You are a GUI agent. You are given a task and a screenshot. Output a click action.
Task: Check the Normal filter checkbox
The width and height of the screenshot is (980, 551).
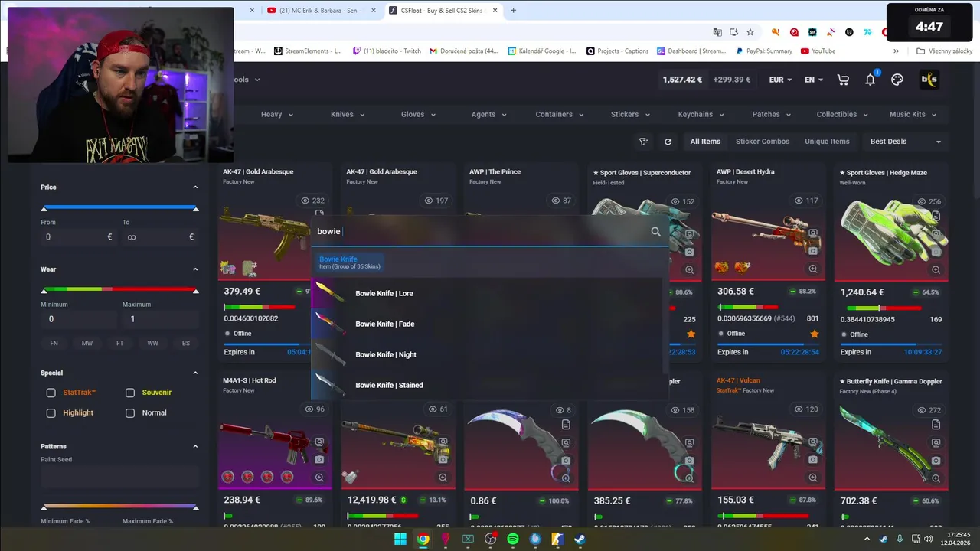(130, 413)
